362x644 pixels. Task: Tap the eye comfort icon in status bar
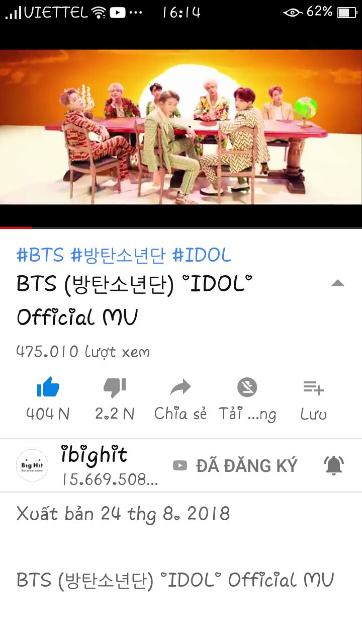(x=293, y=12)
